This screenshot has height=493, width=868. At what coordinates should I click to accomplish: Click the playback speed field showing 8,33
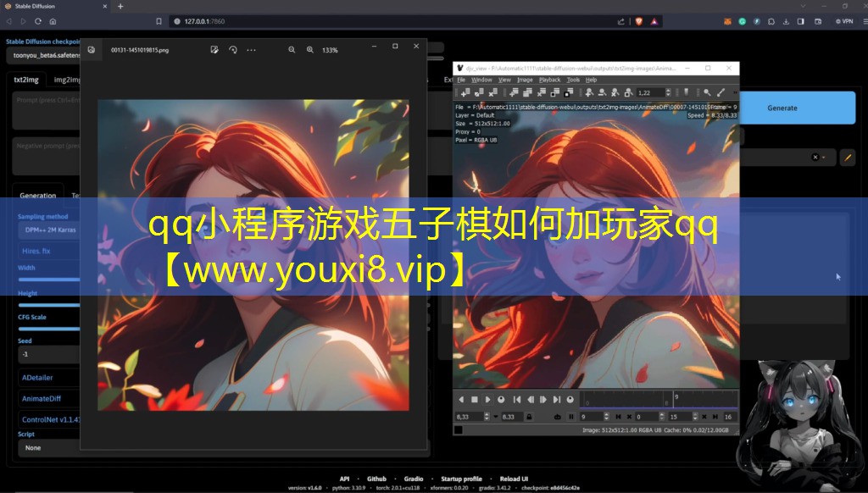(x=470, y=418)
